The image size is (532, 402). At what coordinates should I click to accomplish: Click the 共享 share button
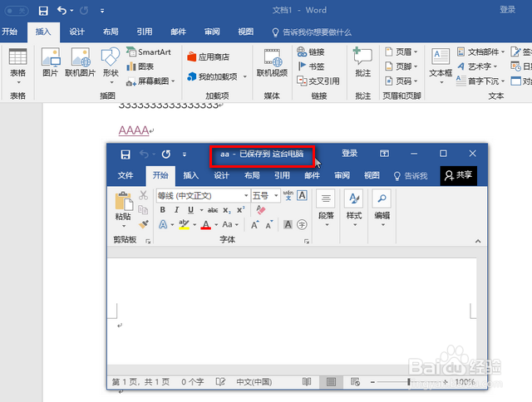tap(458, 175)
